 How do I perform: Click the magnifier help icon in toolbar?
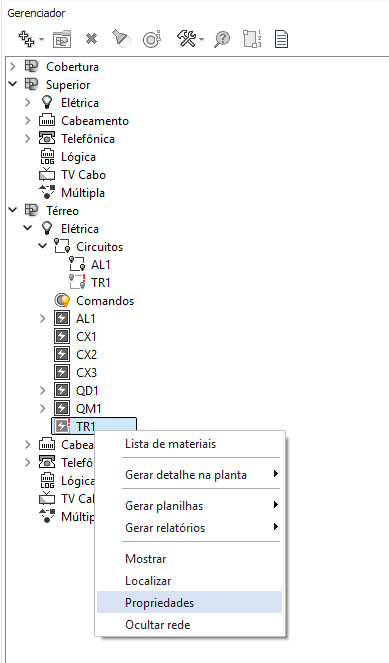click(222, 39)
